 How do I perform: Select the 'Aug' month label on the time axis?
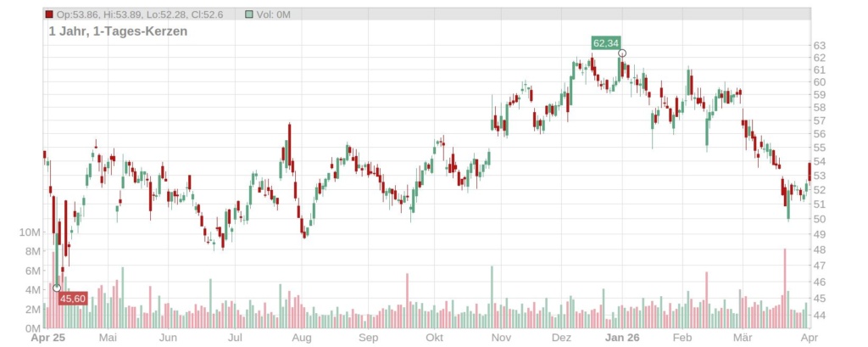[301, 337]
